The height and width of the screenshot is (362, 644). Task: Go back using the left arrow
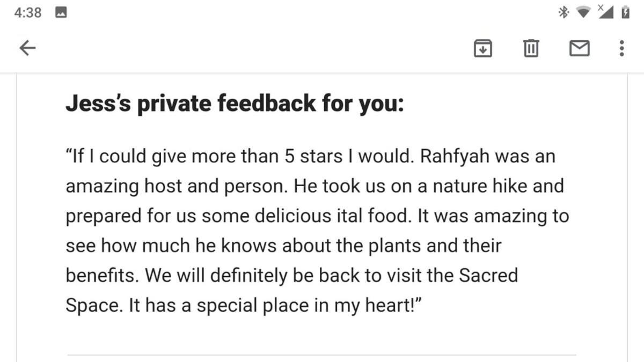tap(27, 48)
